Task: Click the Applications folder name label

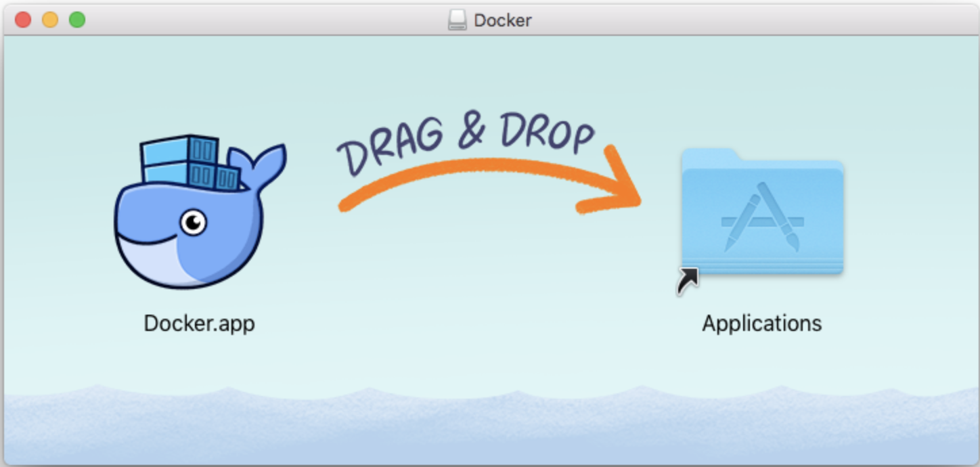Action: click(762, 323)
